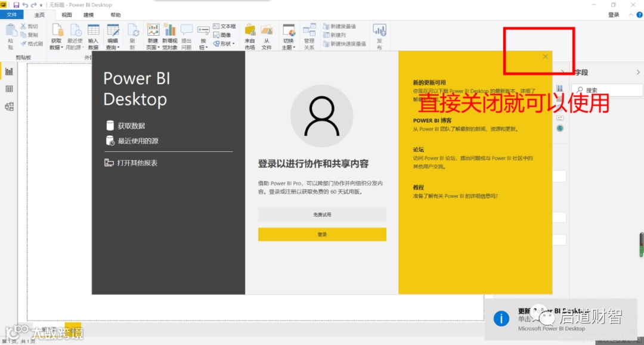
Task: Switch to the 视图 ribbon tab
Action: 67,15
